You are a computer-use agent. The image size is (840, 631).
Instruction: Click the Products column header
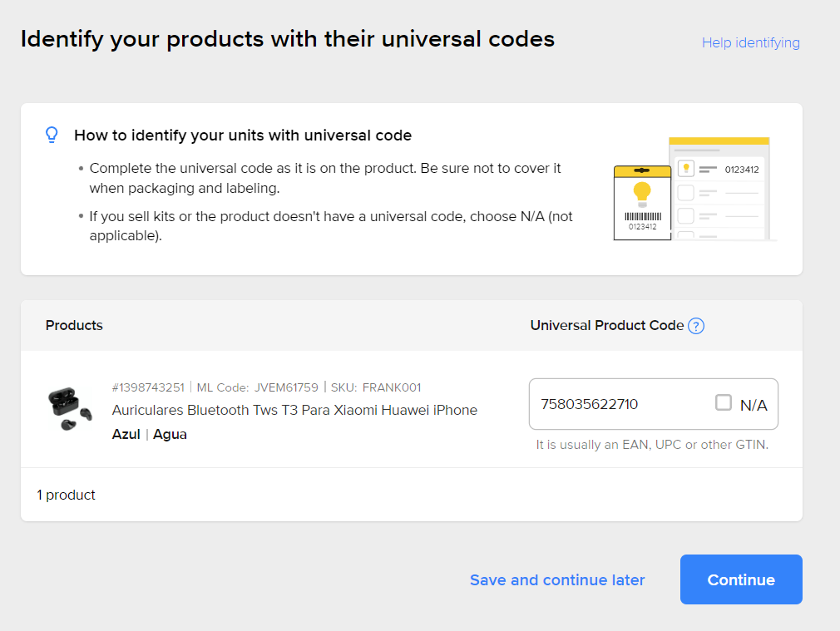(x=74, y=325)
